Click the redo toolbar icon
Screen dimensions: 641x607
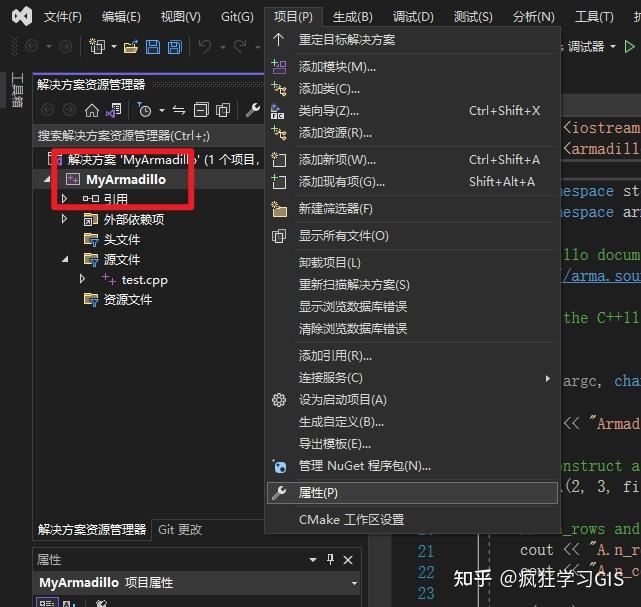tap(240, 47)
